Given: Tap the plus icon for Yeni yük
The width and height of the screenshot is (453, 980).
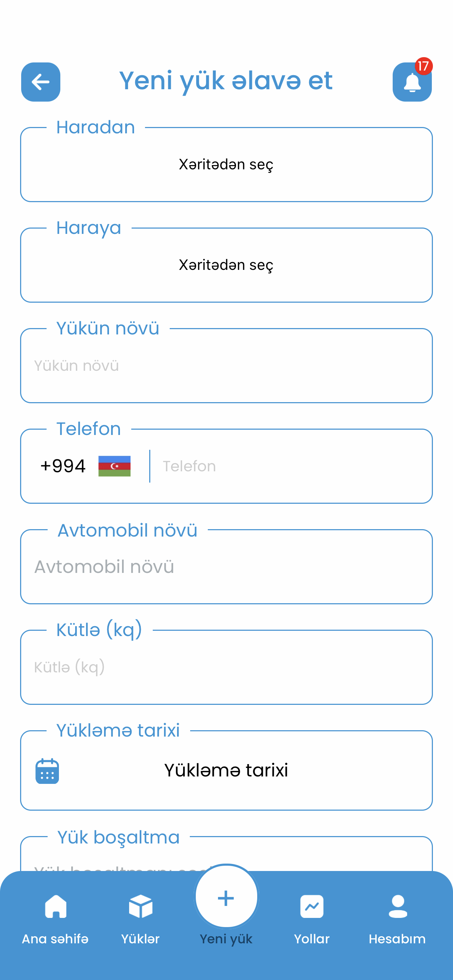Looking at the screenshot, I should coord(226,897).
